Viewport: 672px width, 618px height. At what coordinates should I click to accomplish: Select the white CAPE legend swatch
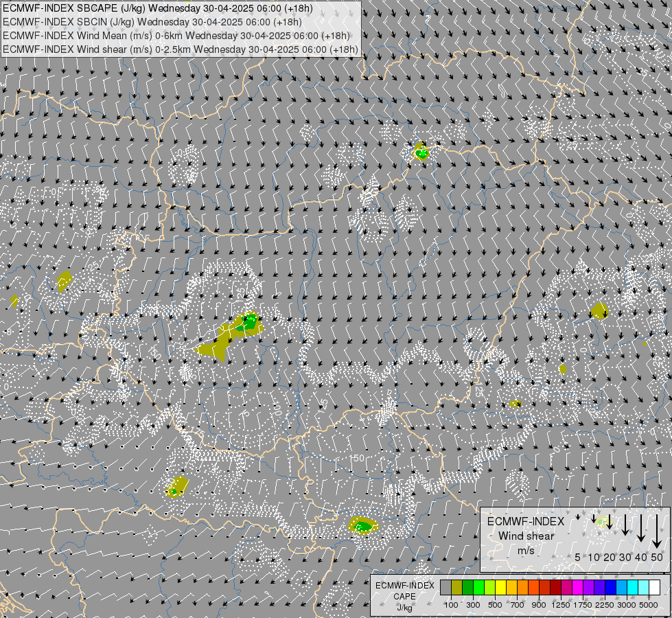[x=654, y=588]
